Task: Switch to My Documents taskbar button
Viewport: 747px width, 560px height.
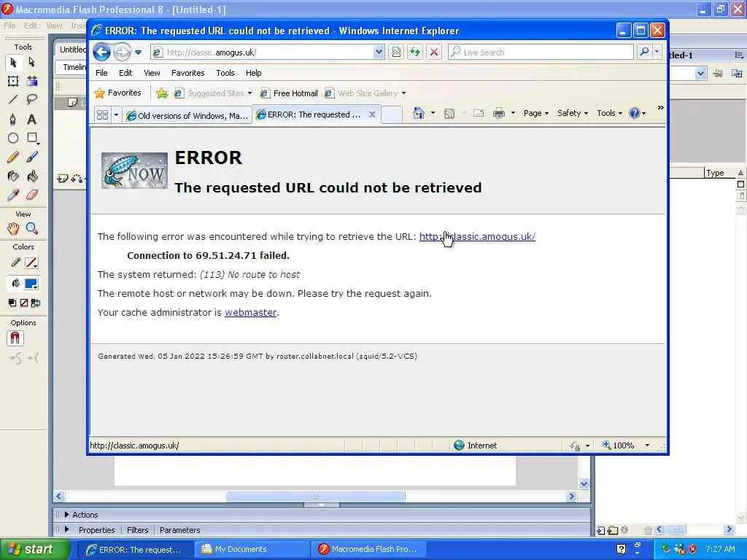Action: coord(252,549)
